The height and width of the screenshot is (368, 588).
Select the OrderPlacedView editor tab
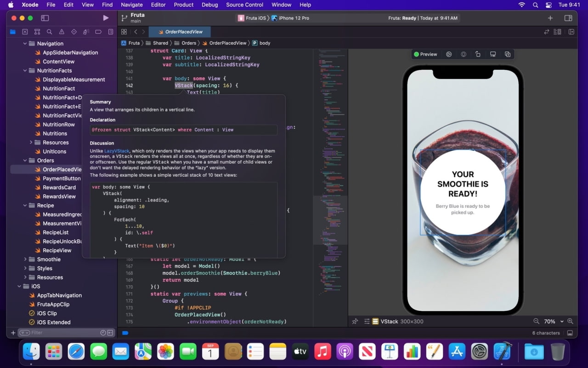[180, 32]
